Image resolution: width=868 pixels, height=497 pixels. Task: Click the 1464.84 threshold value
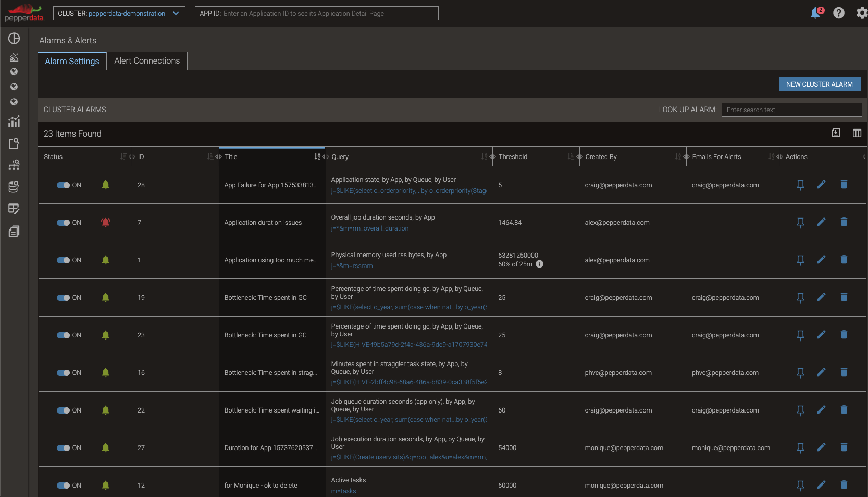point(510,223)
